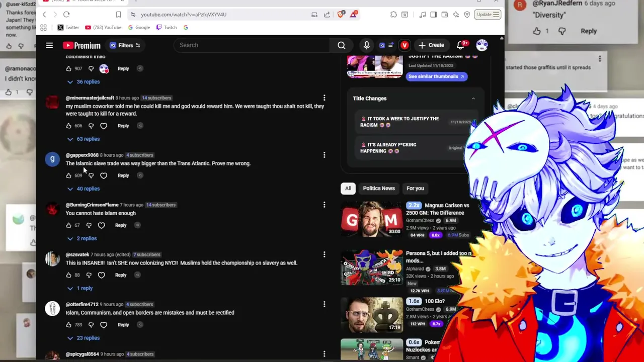Click See similar thumbnails button

[x=436, y=76]
